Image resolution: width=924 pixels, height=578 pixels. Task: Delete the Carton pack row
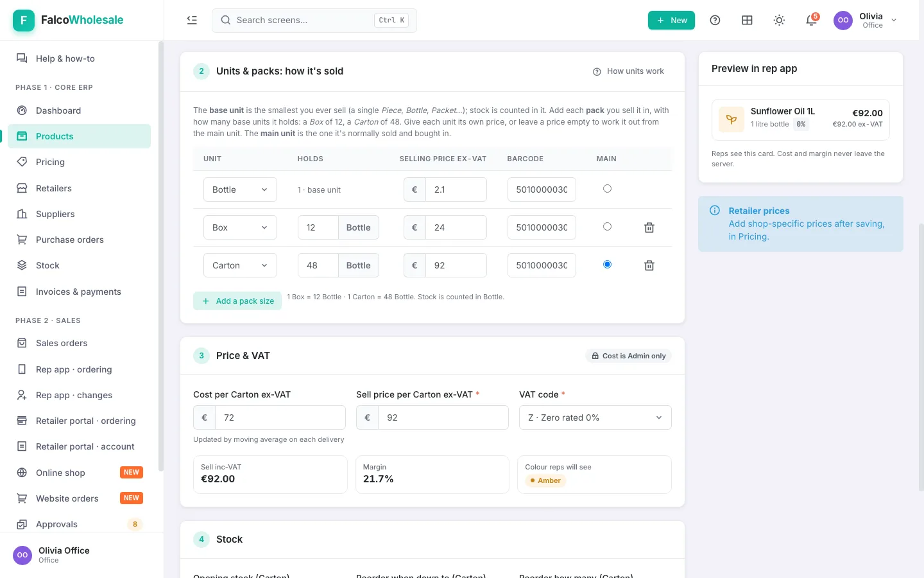click(x=649, y=265)
